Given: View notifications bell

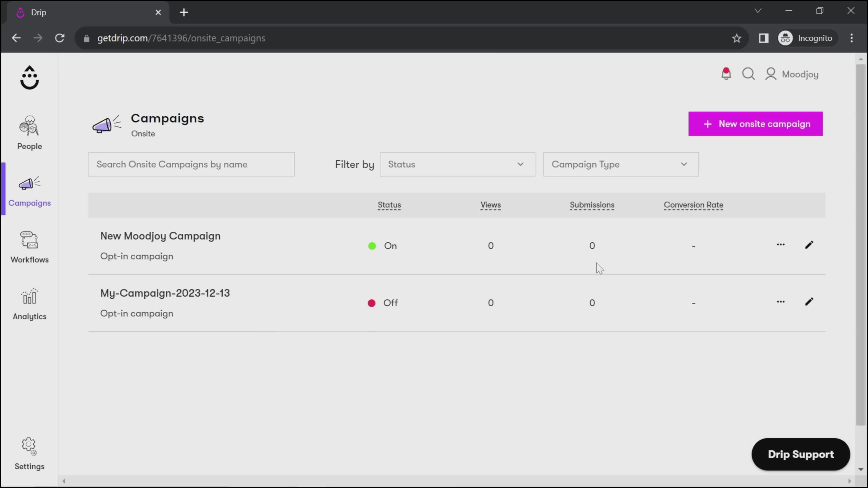Looking at the screenshot, I should click(726, 74).
